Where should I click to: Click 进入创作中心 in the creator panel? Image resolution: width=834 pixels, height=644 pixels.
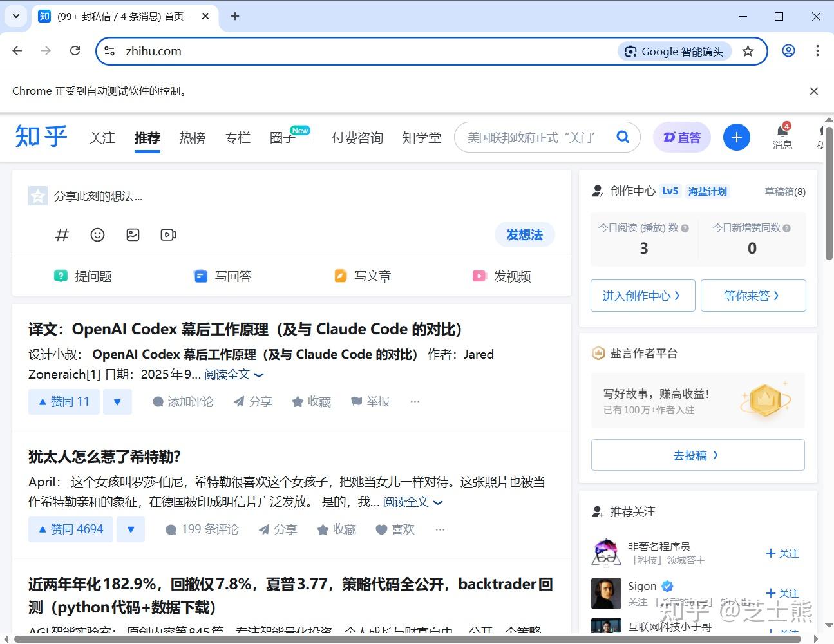[642, 295]
